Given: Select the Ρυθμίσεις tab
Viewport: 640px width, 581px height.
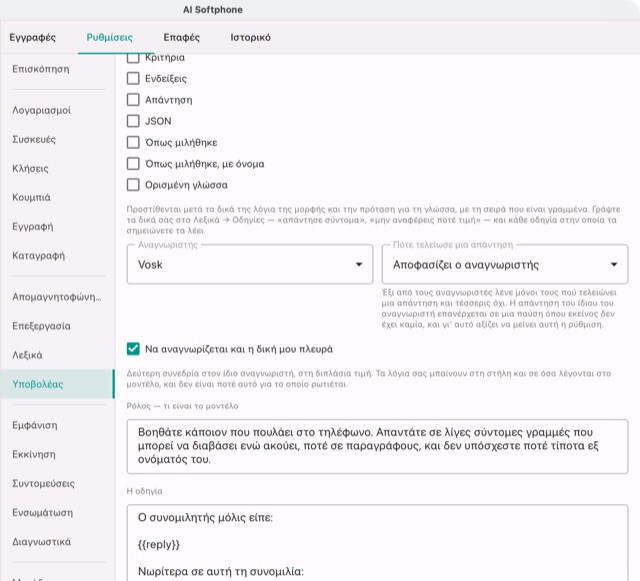Looking at the screenshot, I should pos(109,38).
